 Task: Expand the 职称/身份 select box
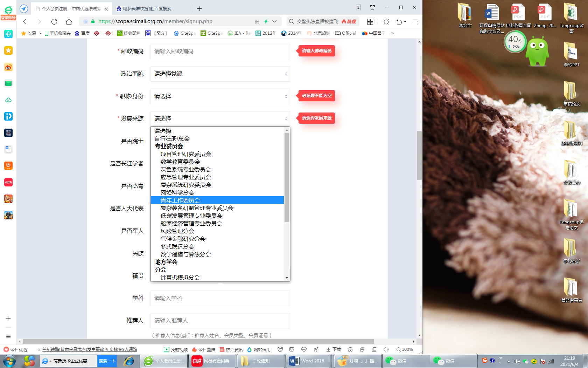point(220,96)
